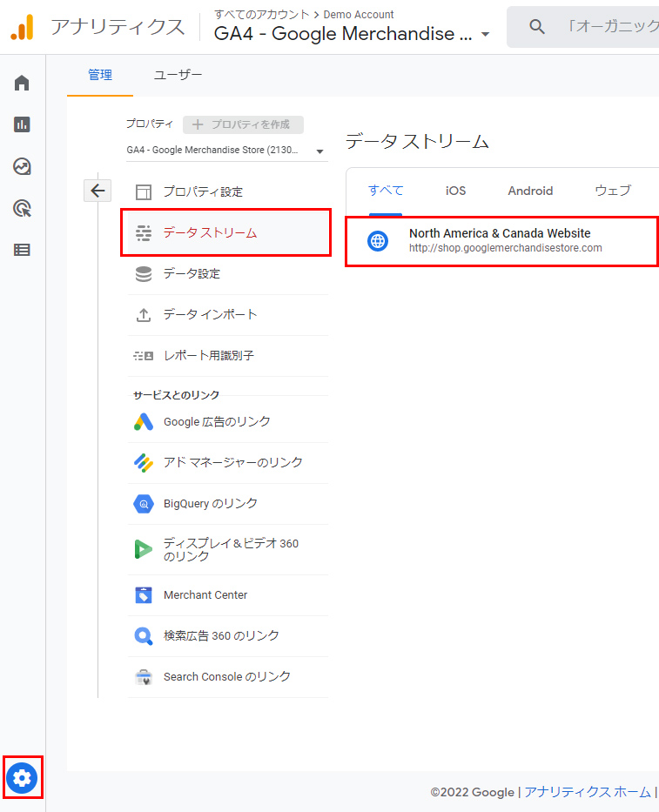Open プロパティ設定 menu item
This screenshot has height=812, width=659.
pyautogui.click(x=228, y=192)
